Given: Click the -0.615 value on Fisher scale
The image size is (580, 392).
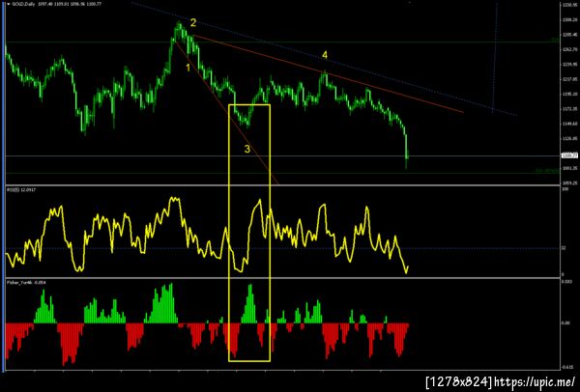Looking at the screenshot, I should [x=566, y=367].
